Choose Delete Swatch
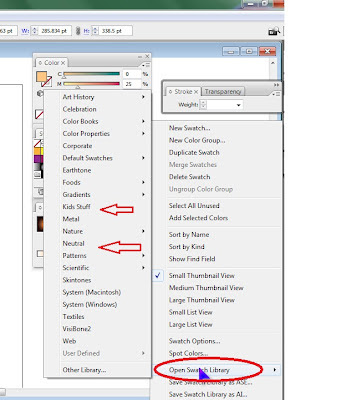 pos(217,177)
